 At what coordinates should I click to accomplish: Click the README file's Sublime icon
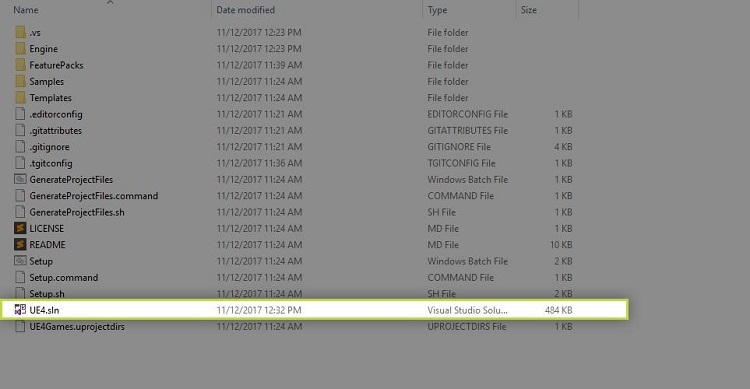point(20,245)
